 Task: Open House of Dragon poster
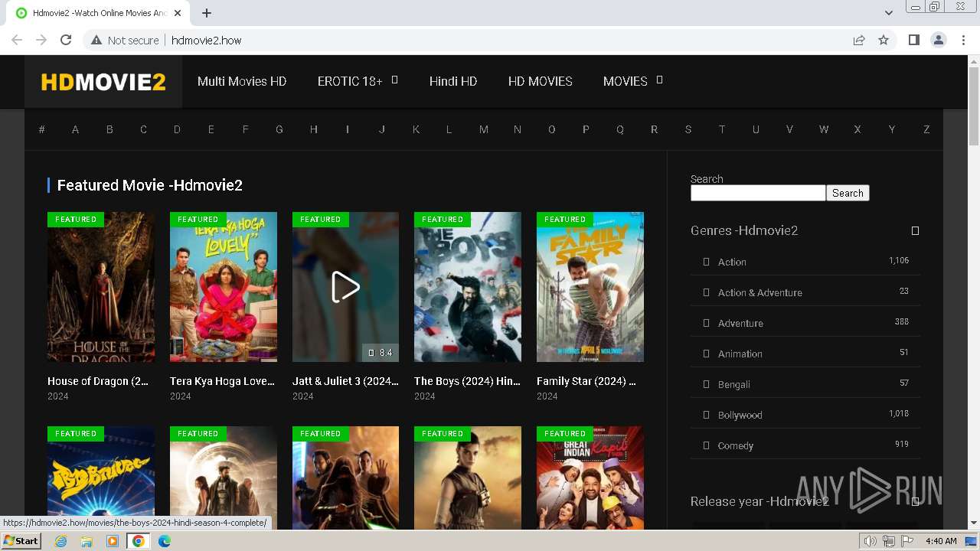101,287
